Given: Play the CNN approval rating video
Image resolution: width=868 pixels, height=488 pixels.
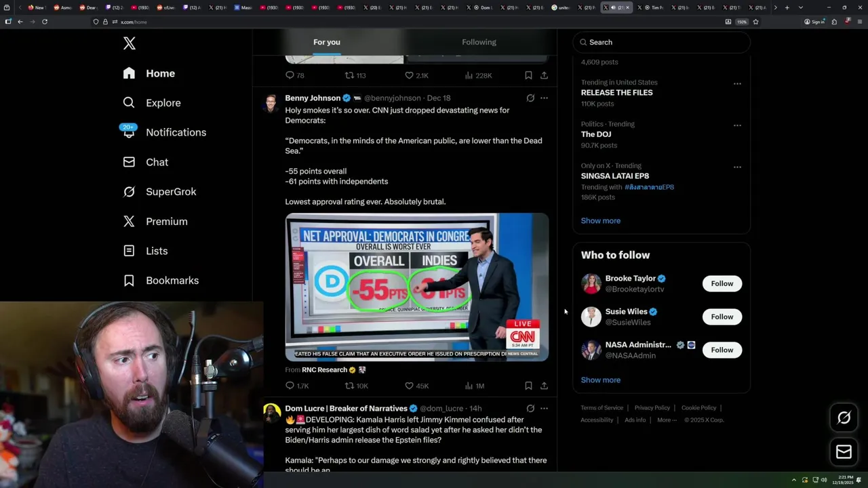Looking at the screenshot, I should tap(417, 287).
